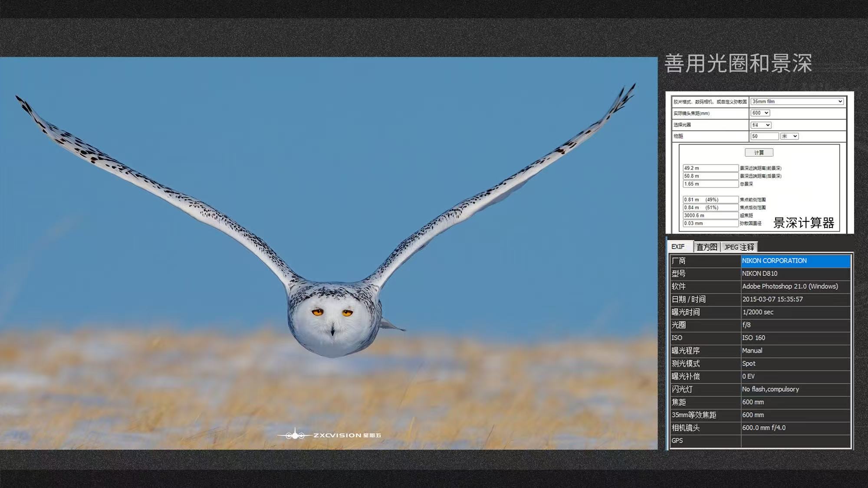This screenshot has height=488, width=868.
Task: Click the 物距 row label
Action: (678, 136)
